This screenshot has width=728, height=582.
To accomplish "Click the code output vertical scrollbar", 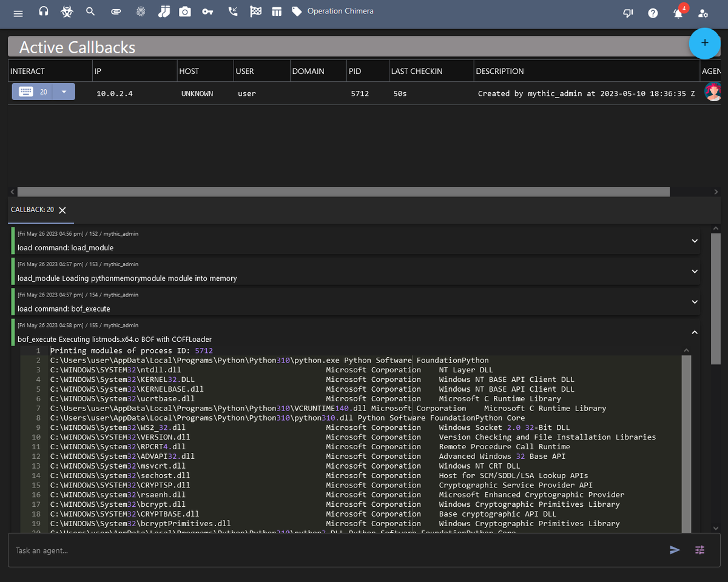I will 686,443.
